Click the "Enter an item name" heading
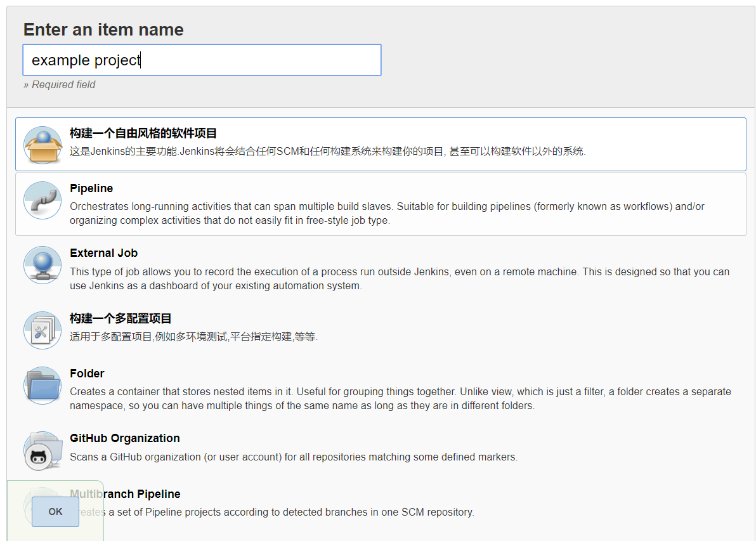This screenshot has height=541, width=756. [x=103, y=30]
